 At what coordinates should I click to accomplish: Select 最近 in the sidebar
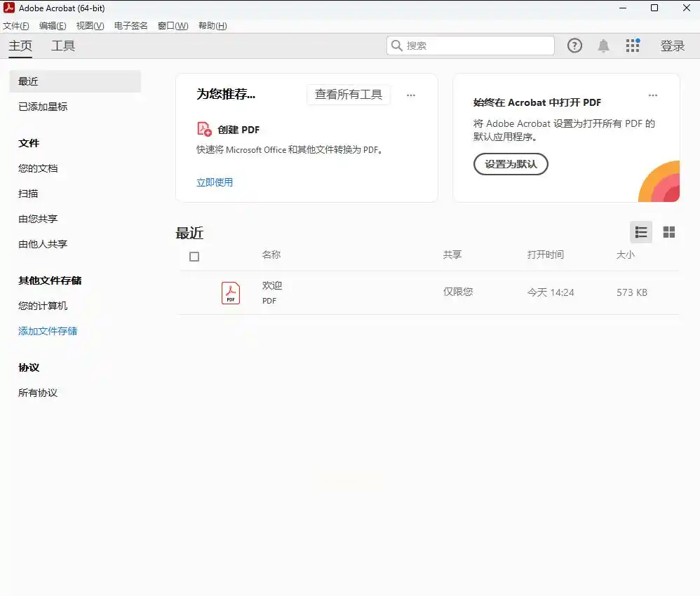coord(75,81)
